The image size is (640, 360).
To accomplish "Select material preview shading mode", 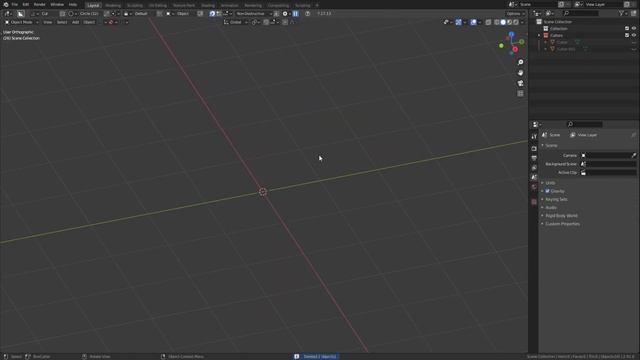I will coord(509,22).
